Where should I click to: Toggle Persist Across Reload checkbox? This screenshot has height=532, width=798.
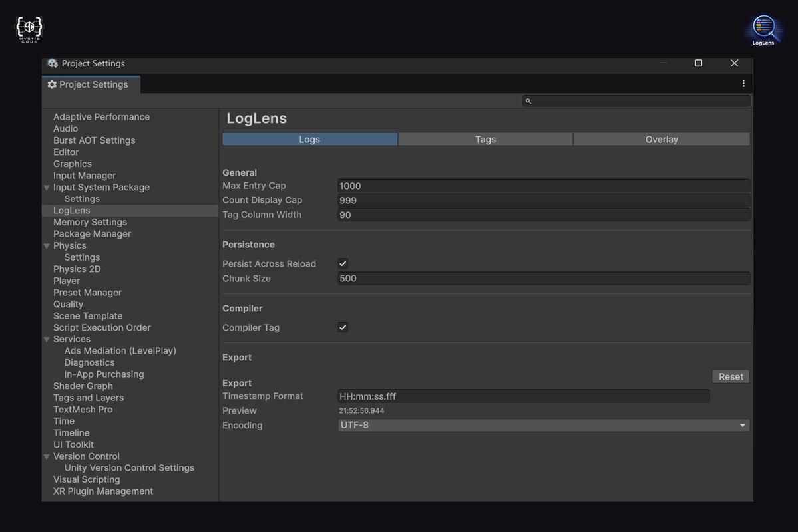343,263
